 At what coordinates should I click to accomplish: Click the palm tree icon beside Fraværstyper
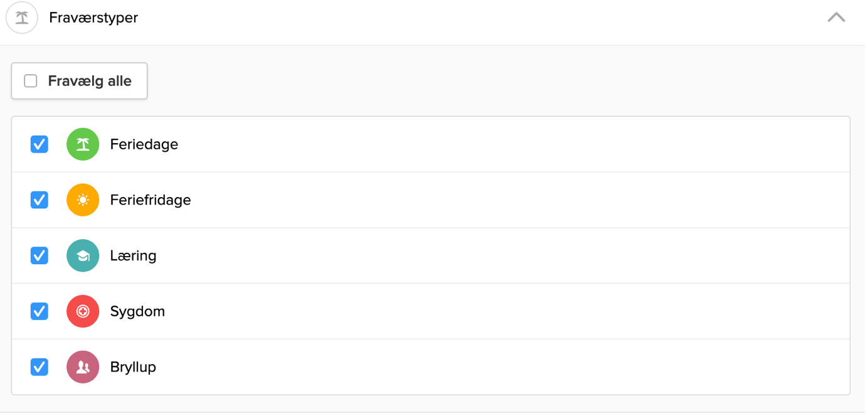tap(22, 18)
